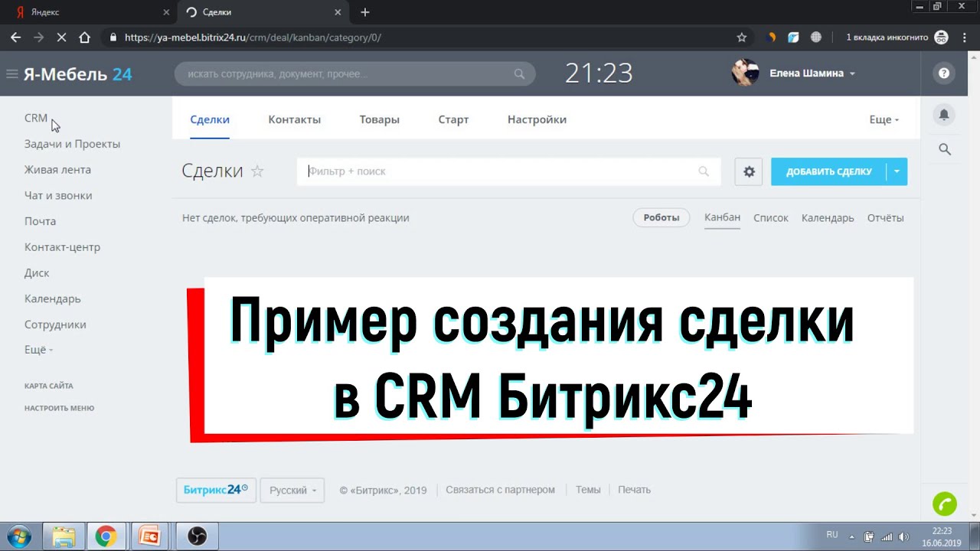This screenshot has height=551, width=980.
Task: Go to the browser home page
Action: coord(85,37)
